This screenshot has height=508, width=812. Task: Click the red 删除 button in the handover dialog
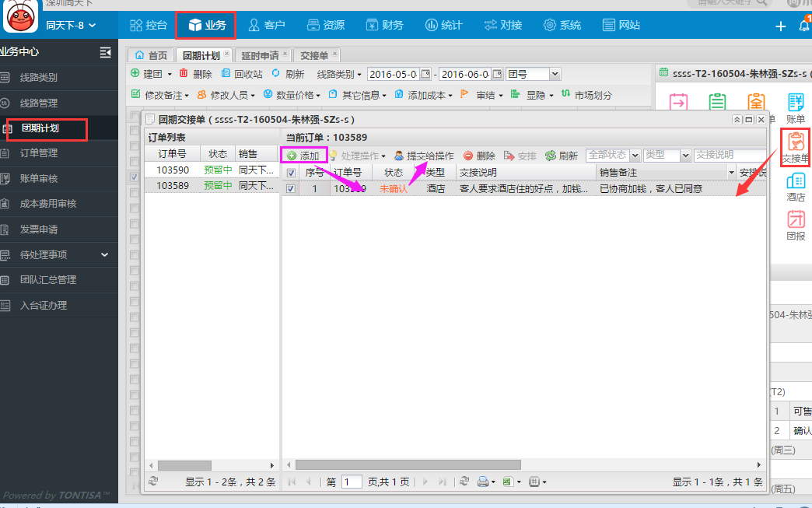(480, 156)
